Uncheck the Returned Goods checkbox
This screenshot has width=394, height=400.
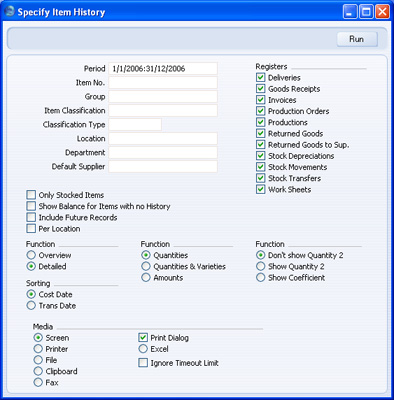[x=260, y=133]
